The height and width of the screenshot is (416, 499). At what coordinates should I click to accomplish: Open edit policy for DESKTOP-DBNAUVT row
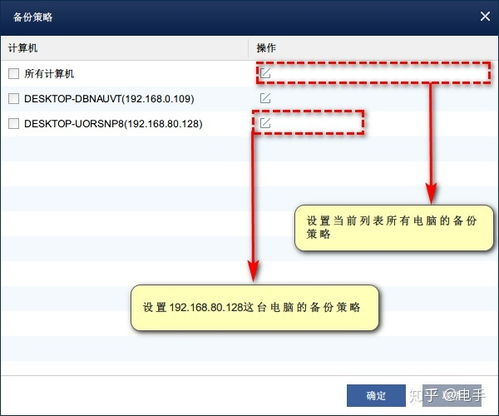[x=265, y=98]
